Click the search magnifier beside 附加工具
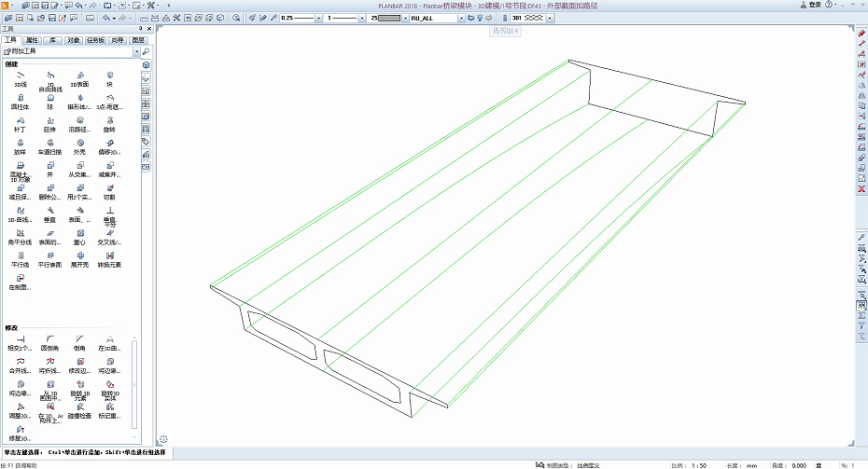 point(147,51)
